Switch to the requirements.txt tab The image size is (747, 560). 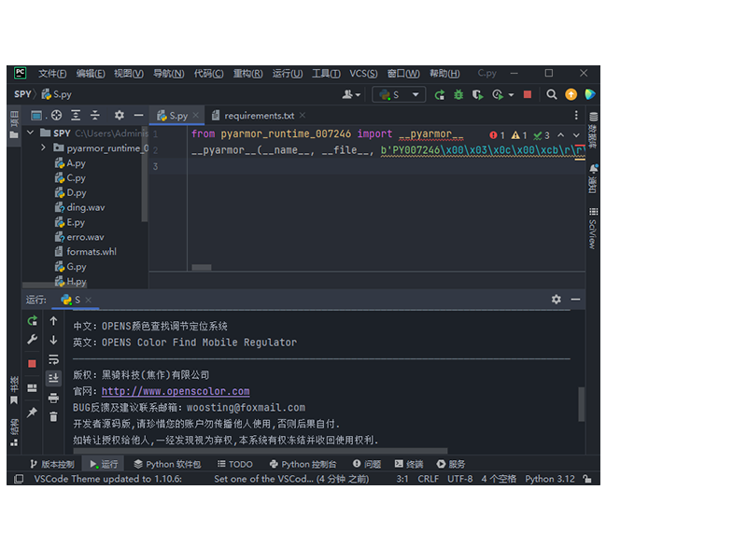tap(260, 116)
